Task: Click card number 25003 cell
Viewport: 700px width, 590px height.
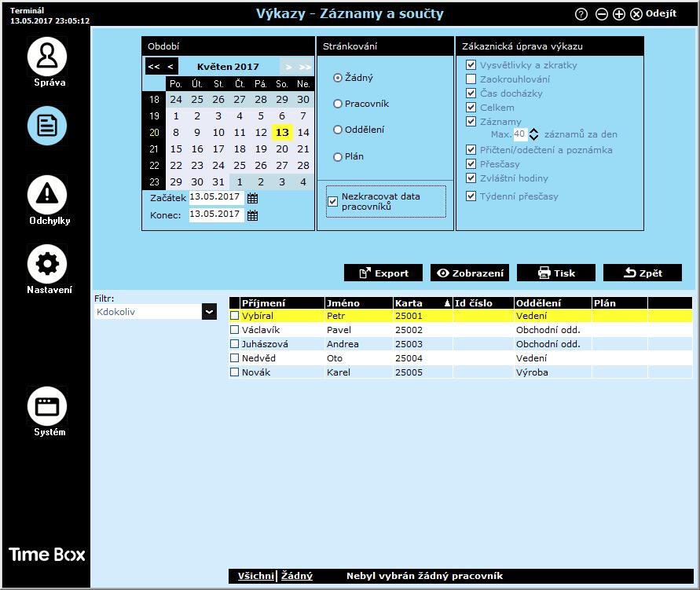Action: [x=423, y=344]
